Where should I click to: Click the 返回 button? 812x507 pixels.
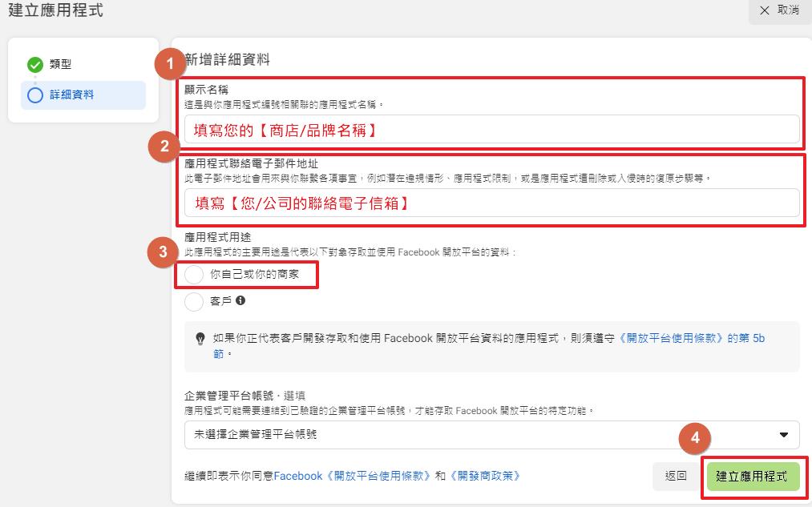click(x=676, y=476)
